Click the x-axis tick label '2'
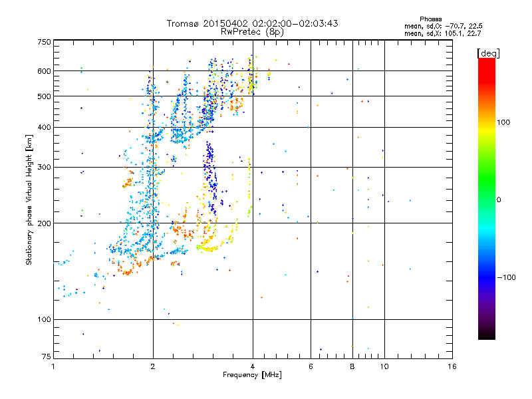 pos(153,366)
